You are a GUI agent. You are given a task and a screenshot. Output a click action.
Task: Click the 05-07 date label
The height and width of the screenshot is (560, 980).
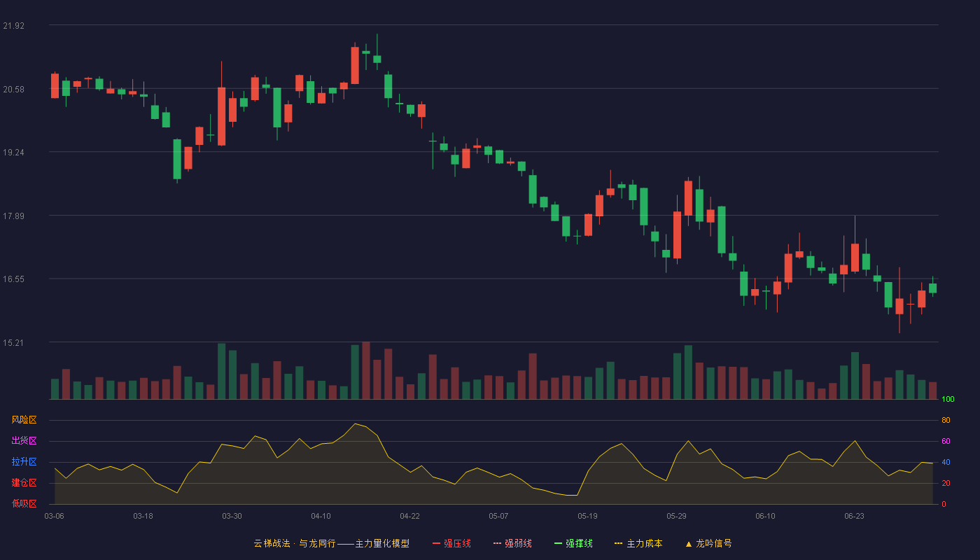498,516
